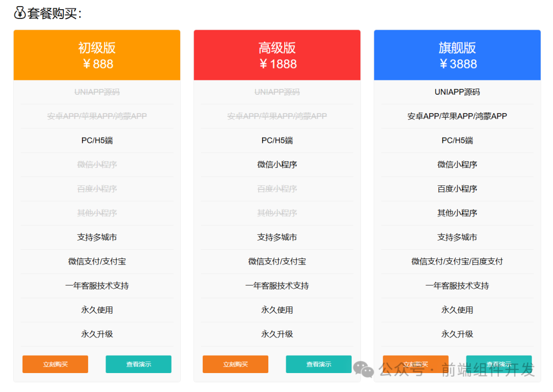Click 永久升级 row in the 初级版 column
The image size is (553, 392).
click(x=97, y=334)
